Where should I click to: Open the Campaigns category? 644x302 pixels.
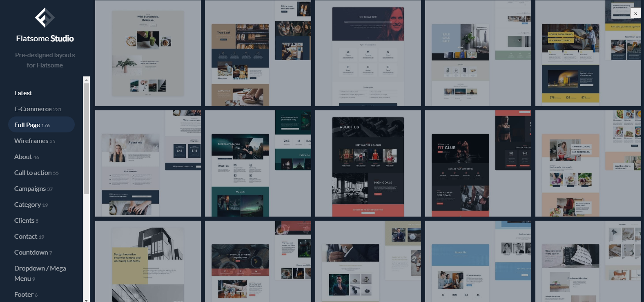tap(33, 189)
